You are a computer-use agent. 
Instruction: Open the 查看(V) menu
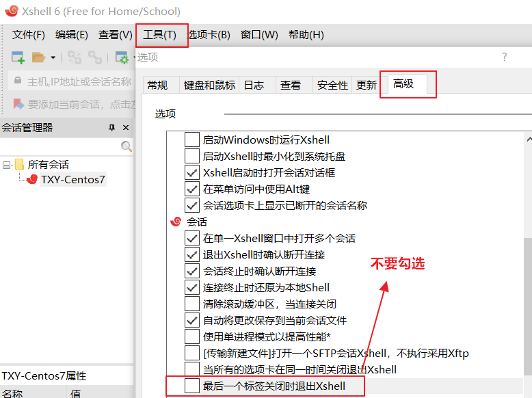point(116,35)
